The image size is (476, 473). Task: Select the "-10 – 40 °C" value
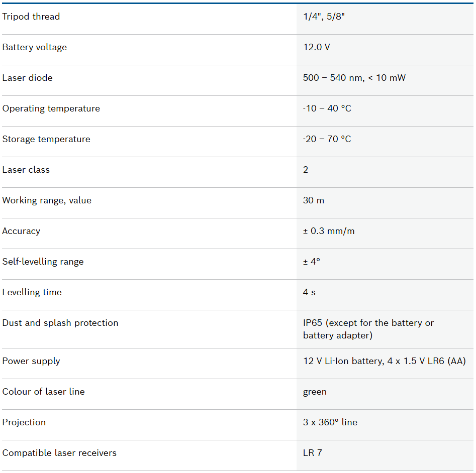[x=327, y=108]
